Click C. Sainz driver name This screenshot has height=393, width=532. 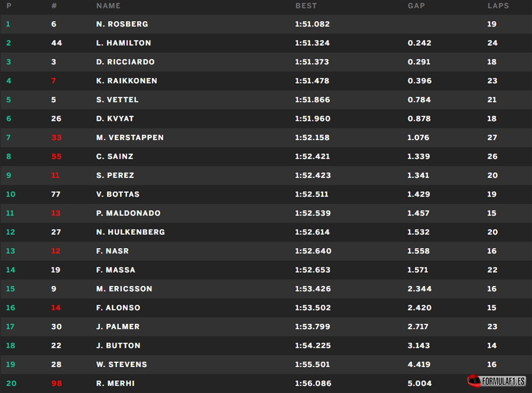tap(115, 157)
